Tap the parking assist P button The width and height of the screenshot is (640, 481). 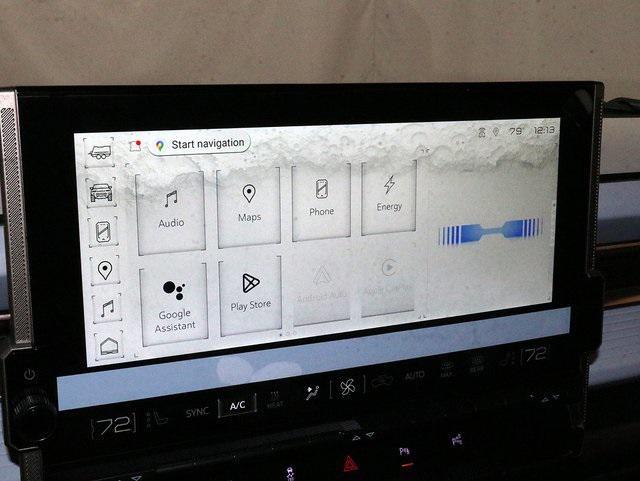coord(404,452)
